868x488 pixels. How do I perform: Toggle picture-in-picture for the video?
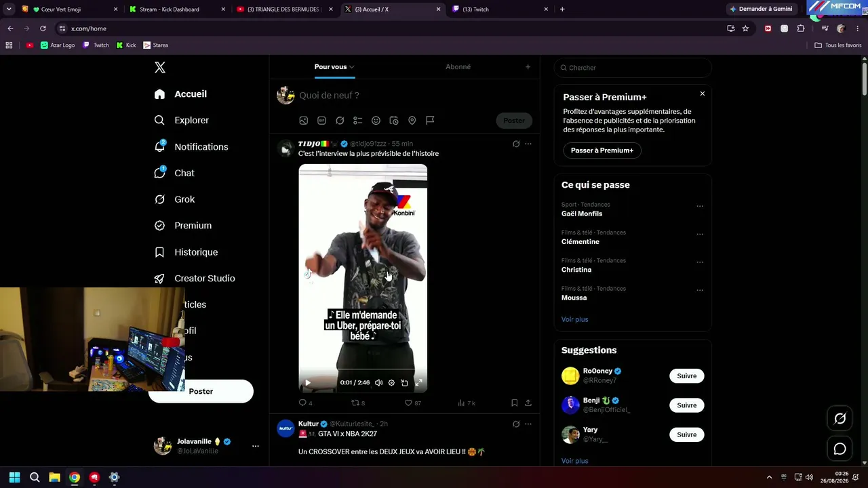tap(404, 383)
